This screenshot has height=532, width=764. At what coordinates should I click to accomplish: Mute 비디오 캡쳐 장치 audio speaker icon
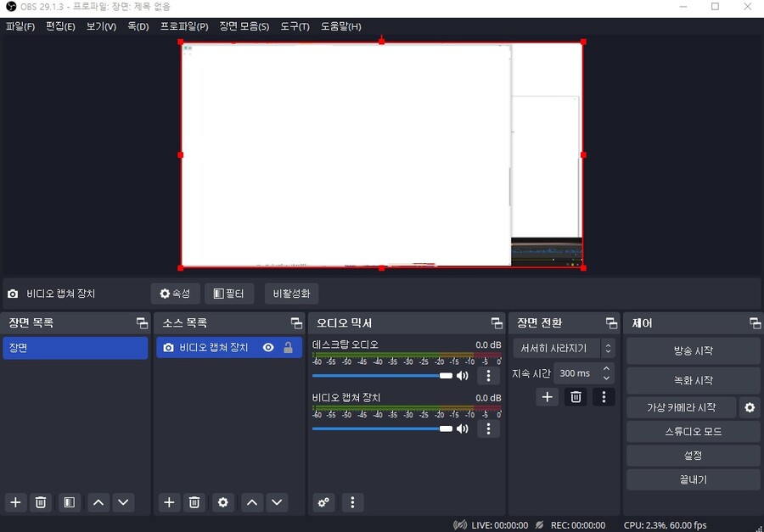click(462, 428)
